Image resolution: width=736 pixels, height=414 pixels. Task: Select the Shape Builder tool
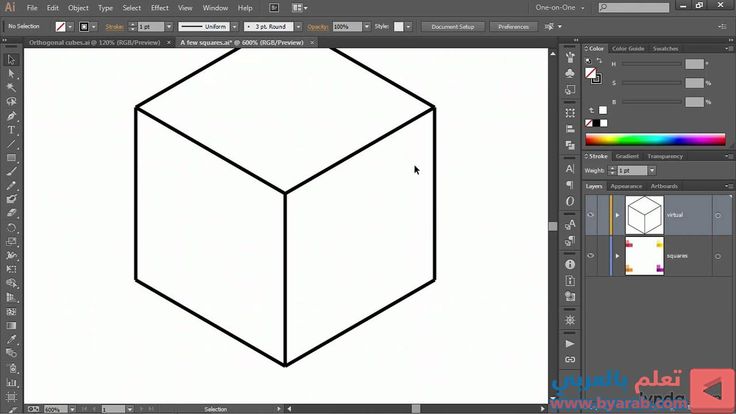click(11, 284)
